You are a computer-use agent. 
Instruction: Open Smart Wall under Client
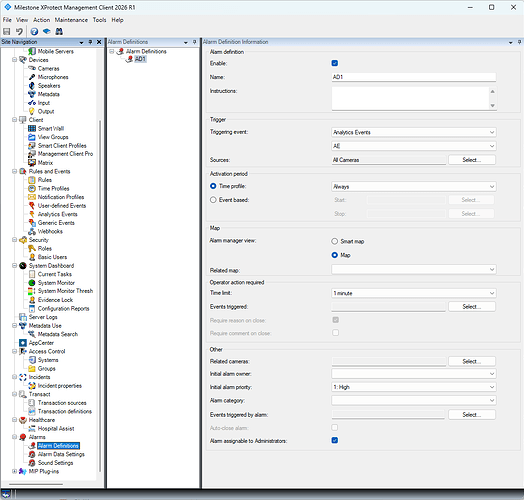coord(51,128)
